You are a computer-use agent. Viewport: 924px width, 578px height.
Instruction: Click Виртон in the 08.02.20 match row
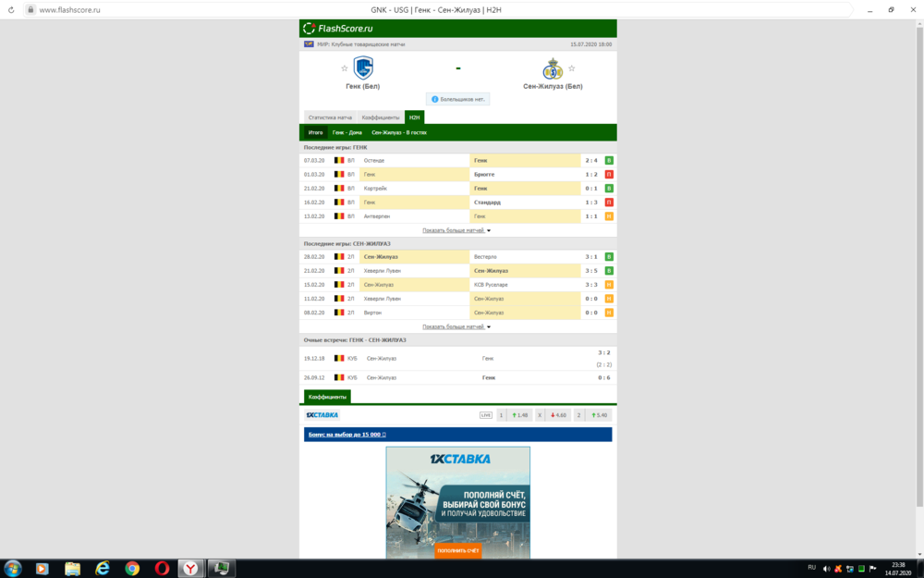coord(372,313)
